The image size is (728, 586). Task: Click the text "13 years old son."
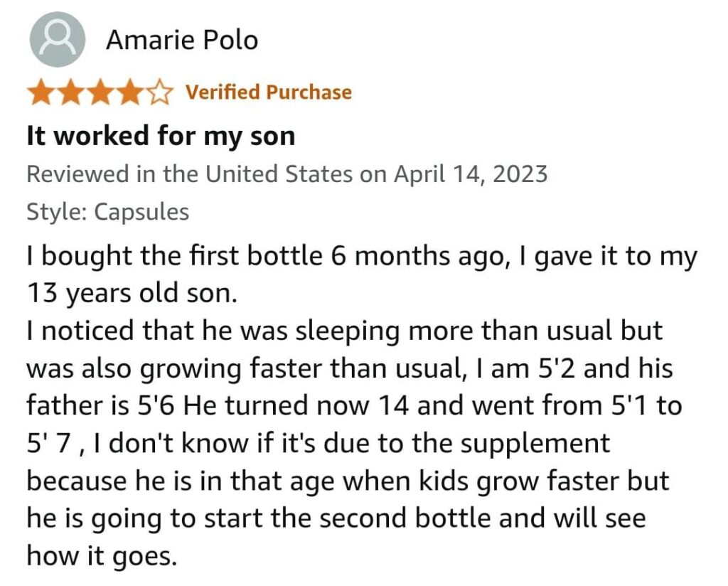click(x=132, y=294)
